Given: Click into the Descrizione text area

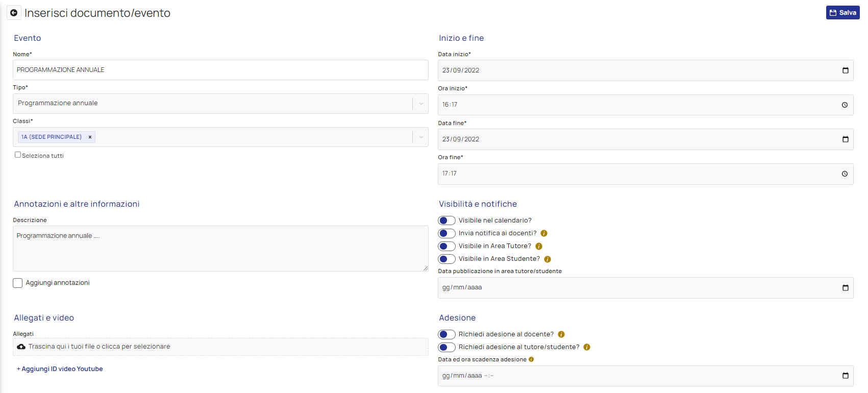Looking at the screenshot, I should [220, 249].
